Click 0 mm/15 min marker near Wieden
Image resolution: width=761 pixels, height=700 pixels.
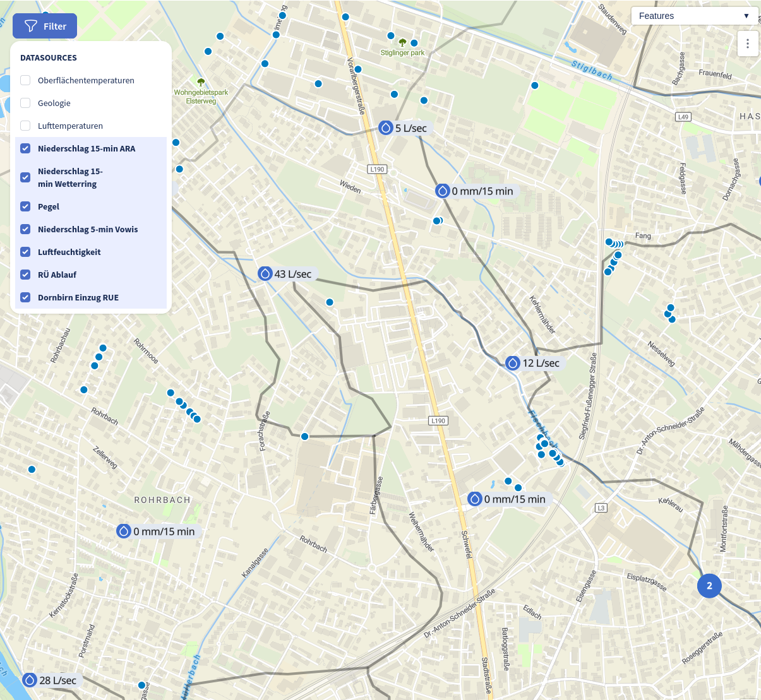(442, 191)
